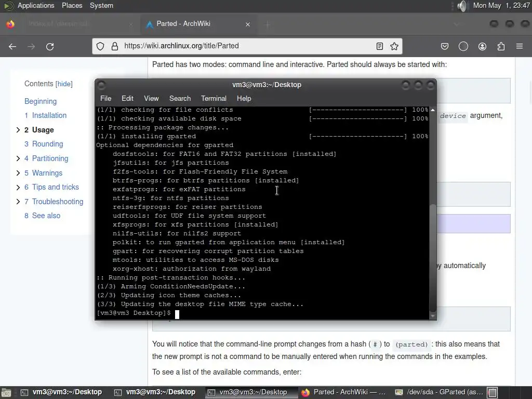
Task: Click the padlock site security icon
Action: (115, 46)
